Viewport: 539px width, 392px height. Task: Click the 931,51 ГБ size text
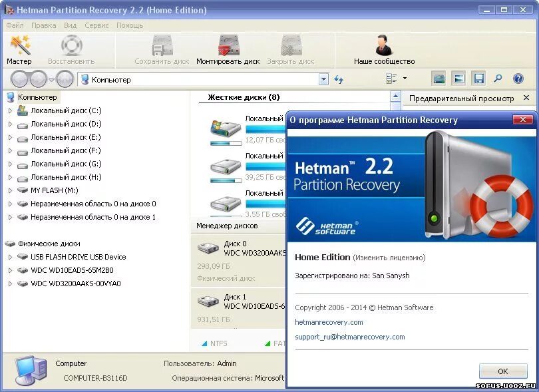(214, 319)
